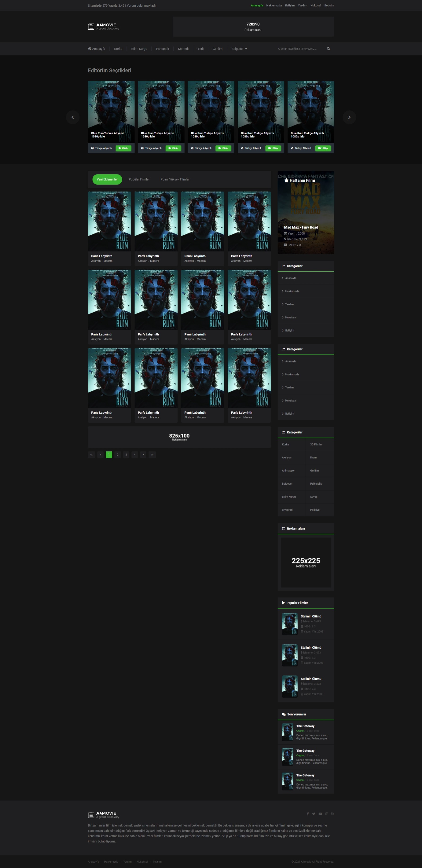Click the star icon next to Haftanın Filmi

[286, 180]
